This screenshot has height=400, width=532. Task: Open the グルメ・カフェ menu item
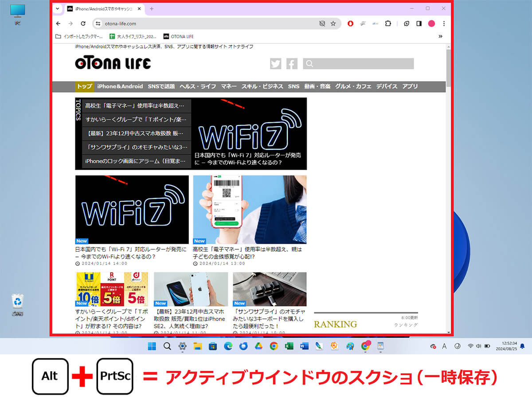click(353, 86)
